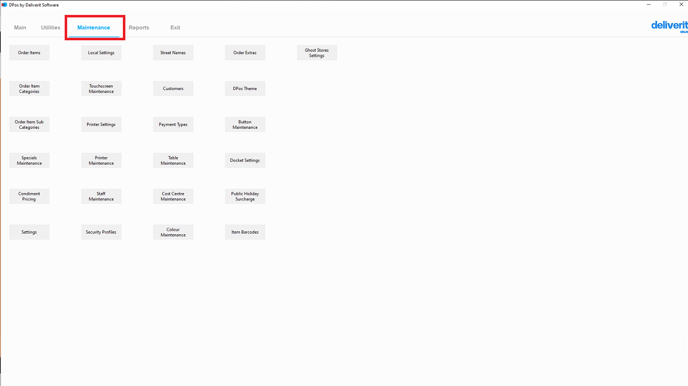Open the Order Items maintenance screen

[29, 53]
